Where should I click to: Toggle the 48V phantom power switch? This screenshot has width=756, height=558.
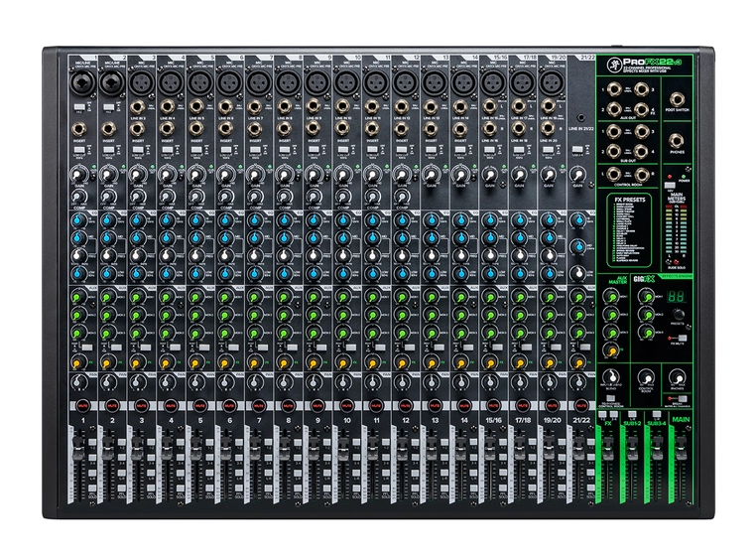[x=669, y=186]
